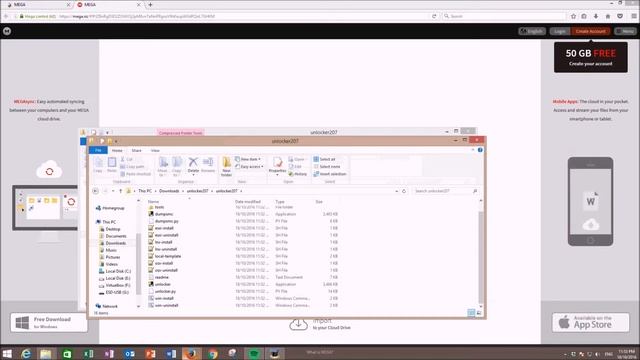
Task: Open the View ribbon tab
Action: tap(155, 151)
